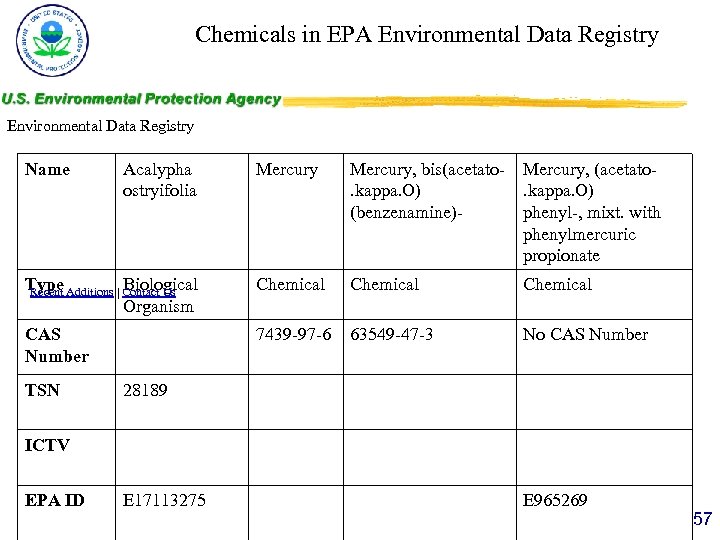Click the slide title text

pyautogui.click(x=427, y=35)
